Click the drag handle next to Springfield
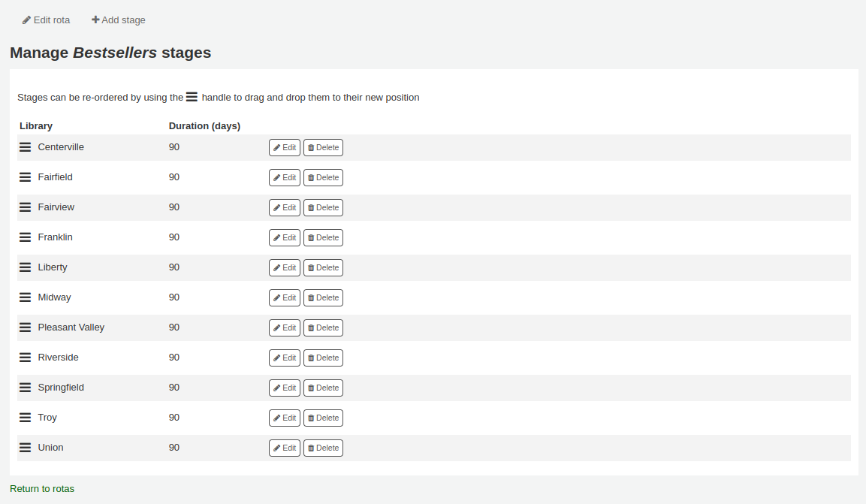Image resolution: width=866 pixels, height=504 pixels. (25, 388)
